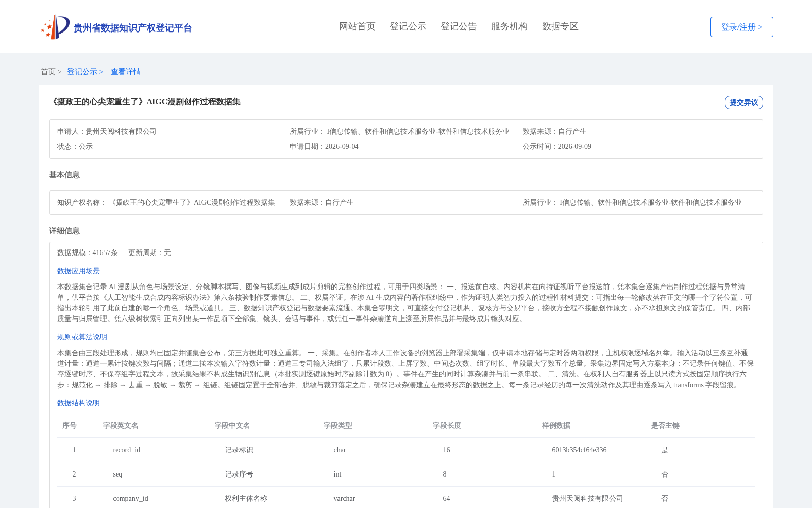812x508 pixels.
Task: Click the platform logo icon
Action: click(55, 27)
